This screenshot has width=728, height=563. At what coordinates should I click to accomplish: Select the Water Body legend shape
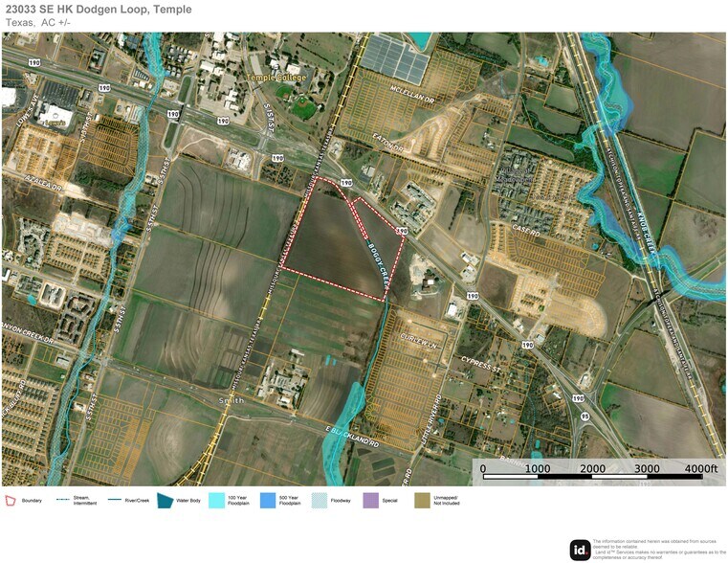(x=165, y=501)
